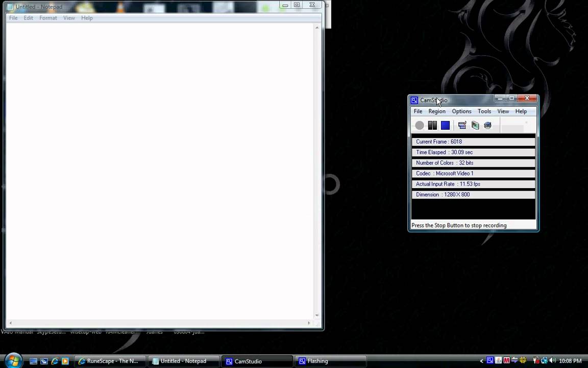
Task: Select the Actual Input Rate : 11.53 fps row
Action: tap(473, 184)
